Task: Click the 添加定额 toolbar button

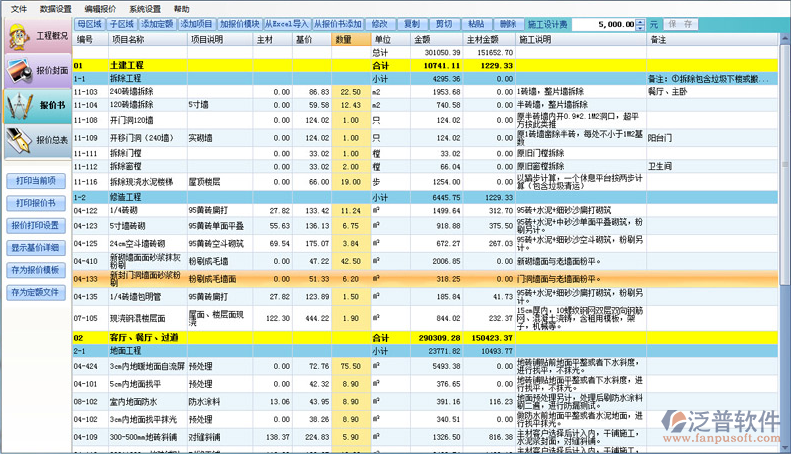Action: point(157,23)
